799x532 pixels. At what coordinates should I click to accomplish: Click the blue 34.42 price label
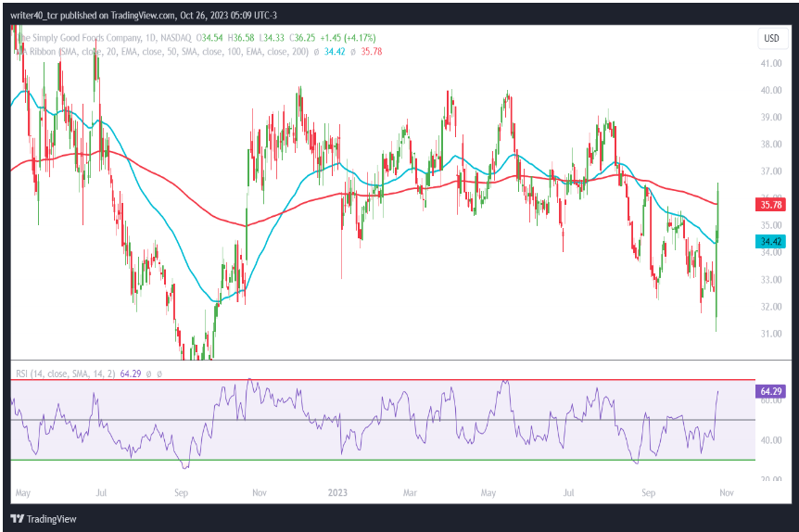point(770,242)
